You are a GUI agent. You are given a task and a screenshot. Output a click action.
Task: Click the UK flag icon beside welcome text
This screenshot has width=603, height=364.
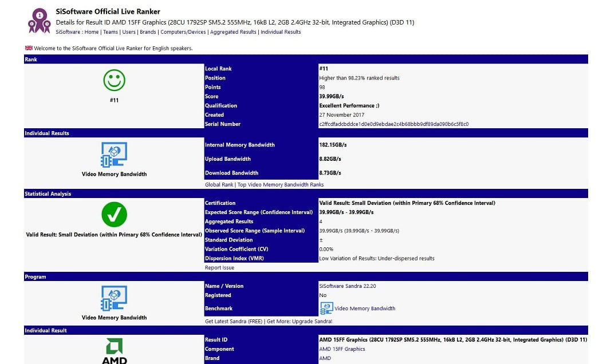[x=29, y=48]
